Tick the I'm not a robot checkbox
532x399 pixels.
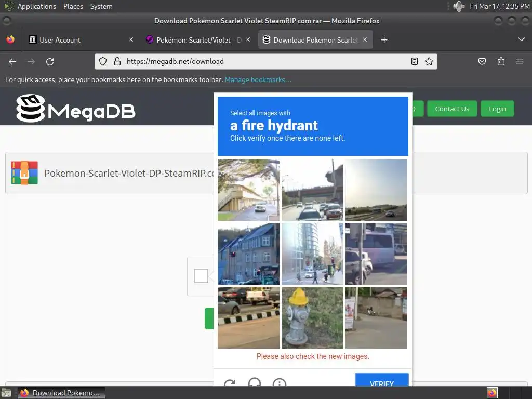[x=201, y=276]
